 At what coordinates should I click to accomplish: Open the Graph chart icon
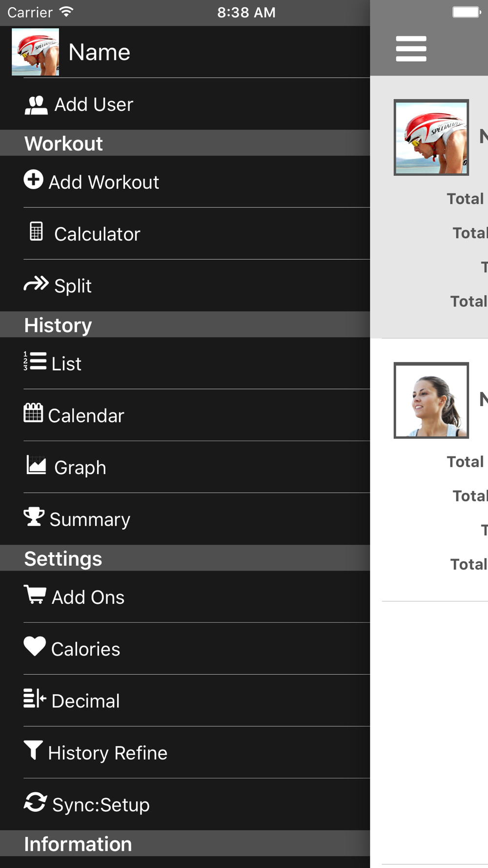pos(36,465)
